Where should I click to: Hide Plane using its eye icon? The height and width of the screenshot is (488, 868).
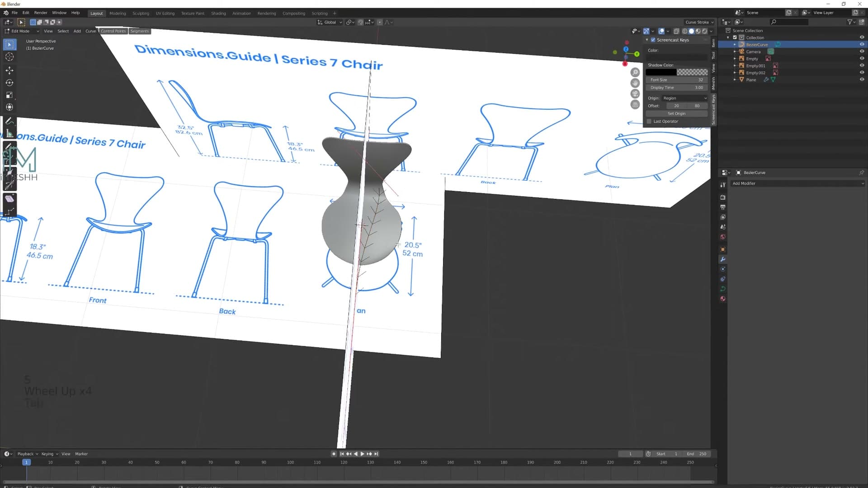pyautogui.click(x=862, y=80)
